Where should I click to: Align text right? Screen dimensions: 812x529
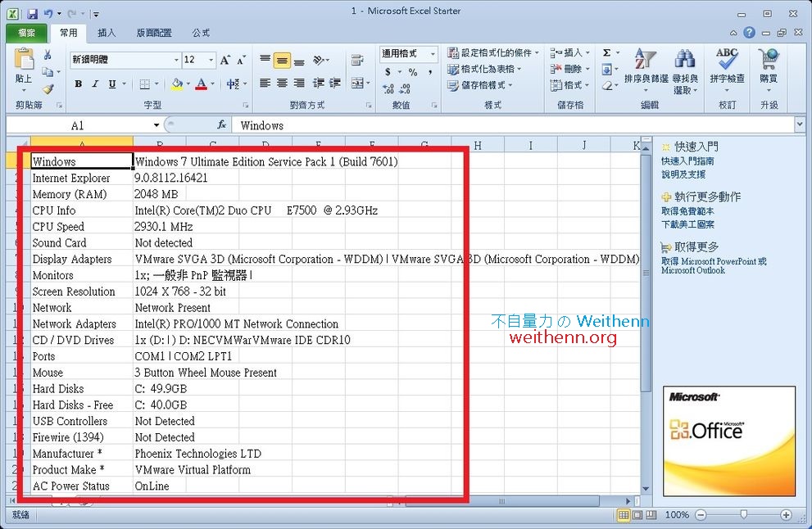299,83
